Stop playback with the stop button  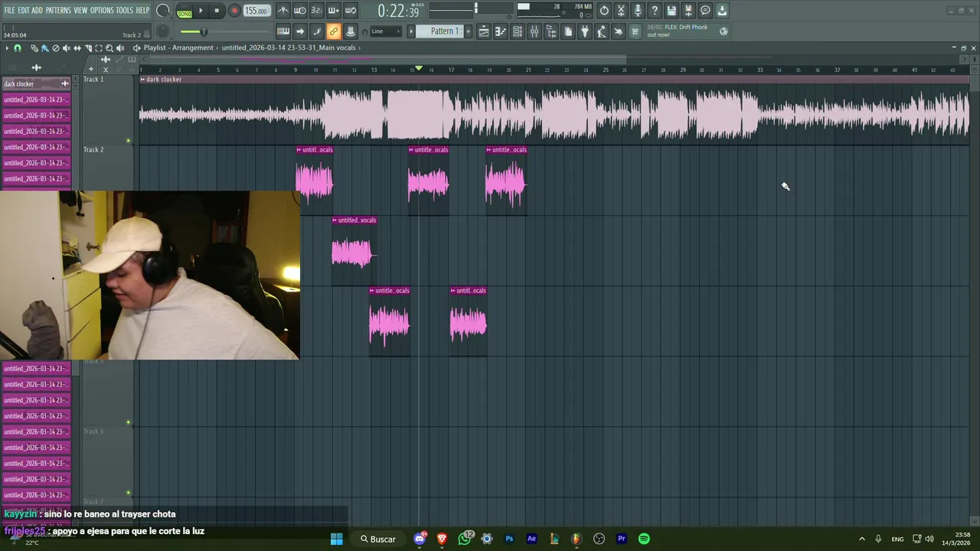(217, 11)
